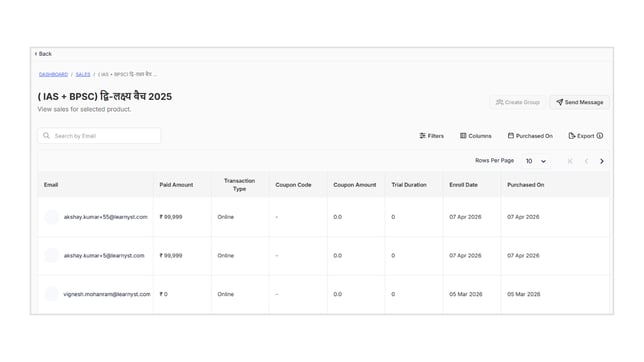Click 05 Mar 2026 enroll date cell
Screen dimensions: 644x362
(x=466, y=294)
